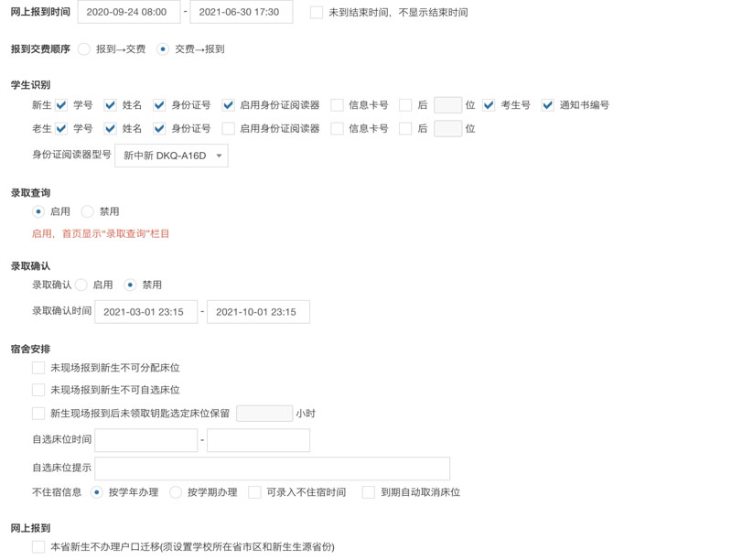Check '本省新生不办理户口迁移' option

click(38, 547)
